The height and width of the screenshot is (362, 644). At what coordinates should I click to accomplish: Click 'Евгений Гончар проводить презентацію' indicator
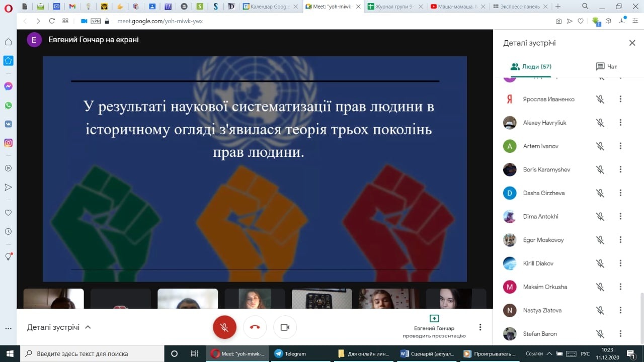point(434,326)
